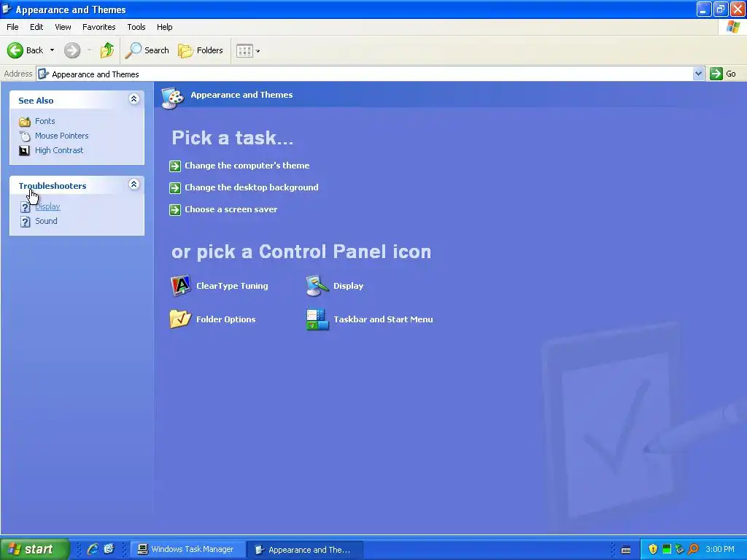The image size is (747, 560).
Task: Click Change the computer's theme link
Action: [247, 166]
